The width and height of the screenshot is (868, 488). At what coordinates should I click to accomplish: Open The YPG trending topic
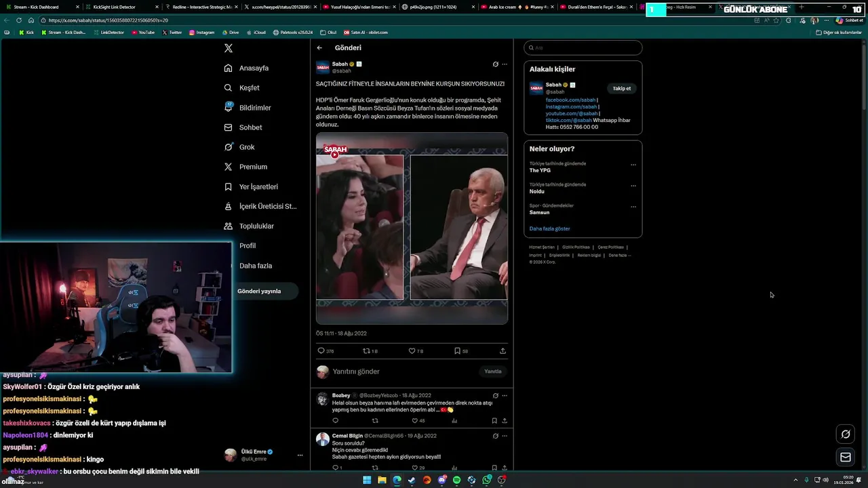pos(540,171)
